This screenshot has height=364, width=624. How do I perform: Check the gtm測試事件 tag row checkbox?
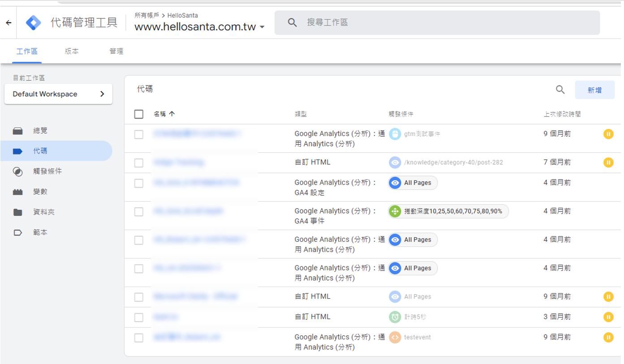139,134
